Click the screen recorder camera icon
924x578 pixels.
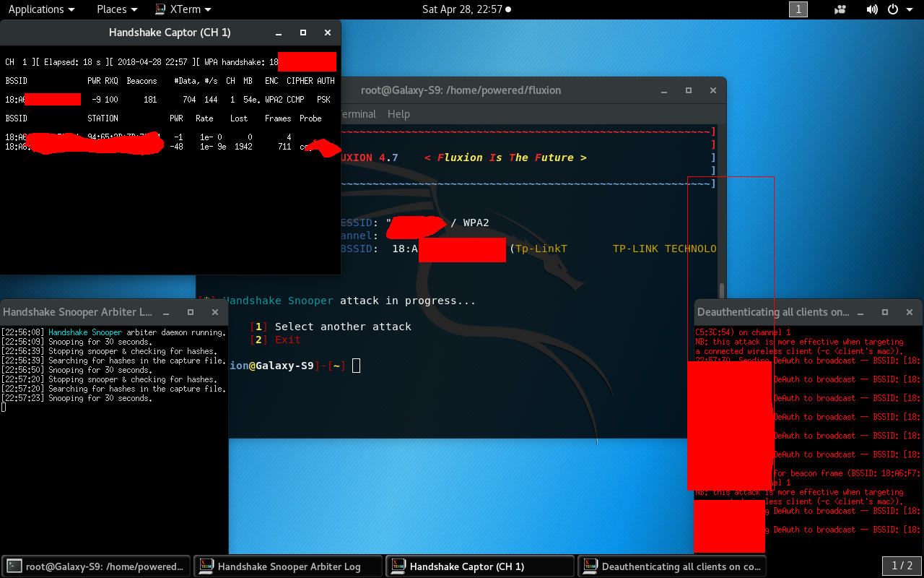(840, 9)
